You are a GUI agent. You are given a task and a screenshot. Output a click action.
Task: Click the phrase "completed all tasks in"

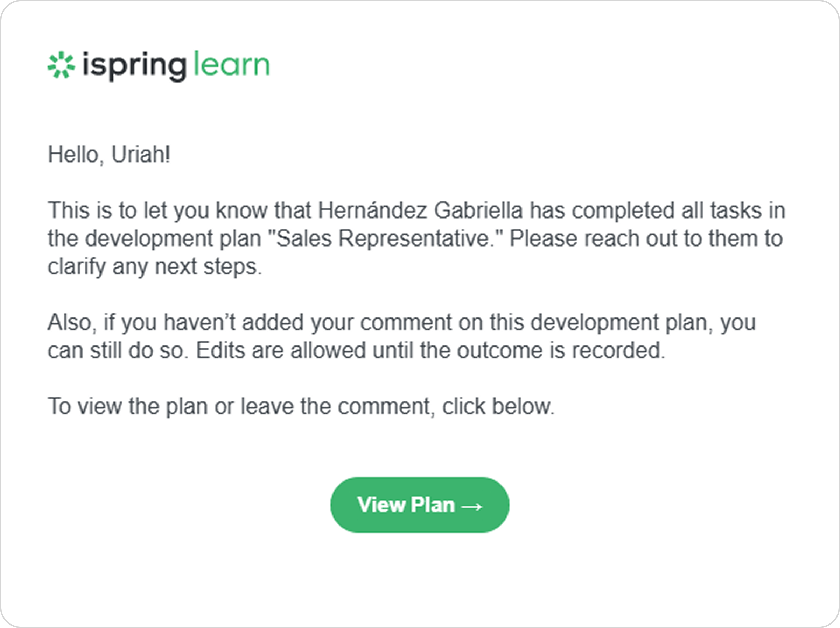point(679,210)
